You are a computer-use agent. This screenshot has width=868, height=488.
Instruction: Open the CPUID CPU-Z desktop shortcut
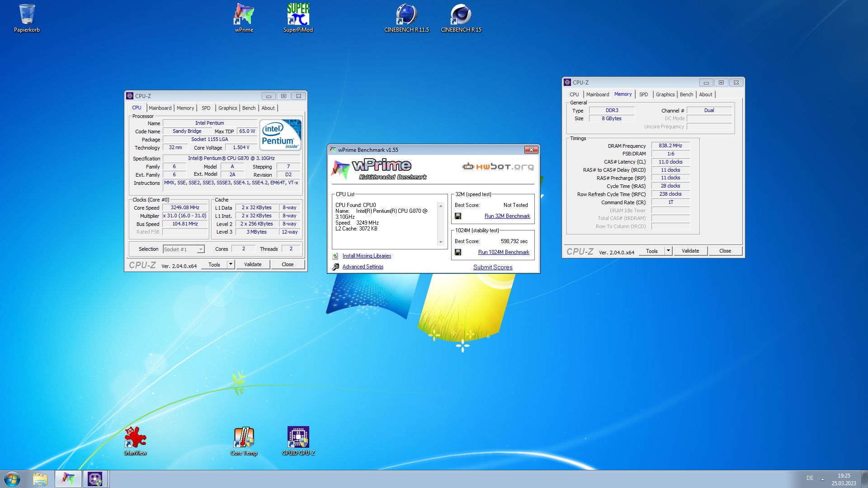298,441
